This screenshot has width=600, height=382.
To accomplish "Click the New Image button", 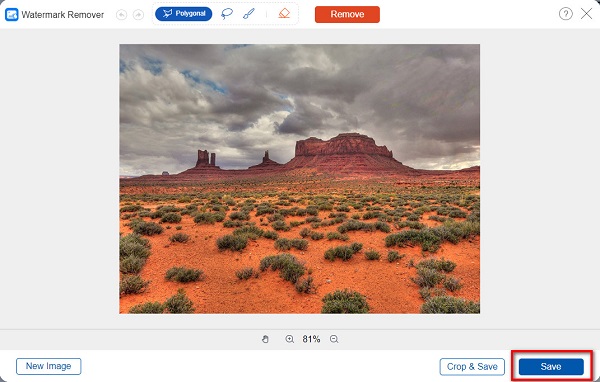I will [49, 366].
